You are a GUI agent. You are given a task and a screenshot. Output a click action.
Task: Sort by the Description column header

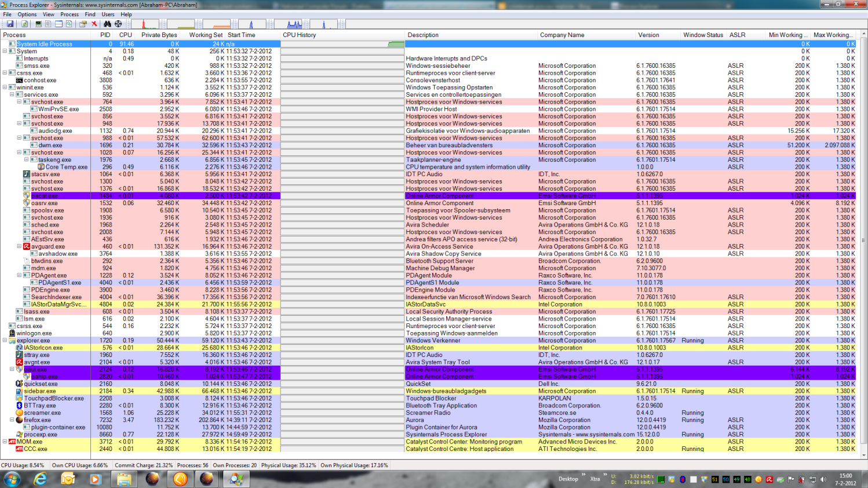[471, 35]
